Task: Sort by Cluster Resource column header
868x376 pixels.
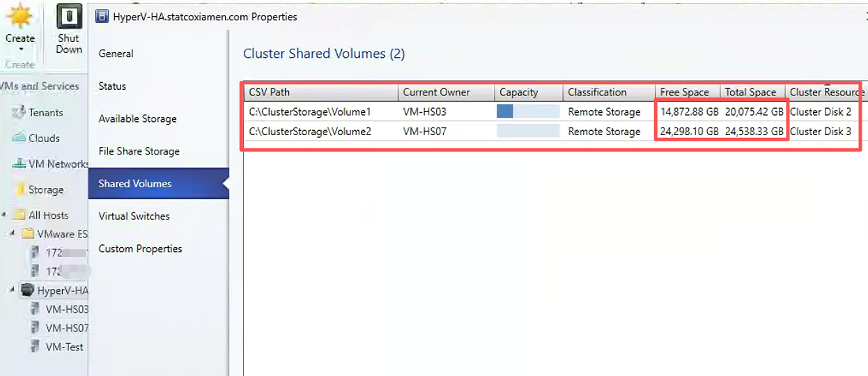Action: coord(826,92)
